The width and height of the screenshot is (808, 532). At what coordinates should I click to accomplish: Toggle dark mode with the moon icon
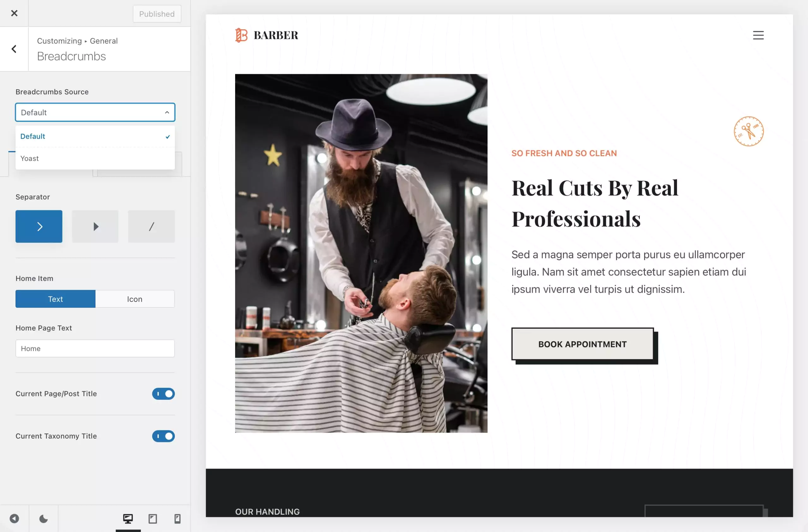coord(44,518)
